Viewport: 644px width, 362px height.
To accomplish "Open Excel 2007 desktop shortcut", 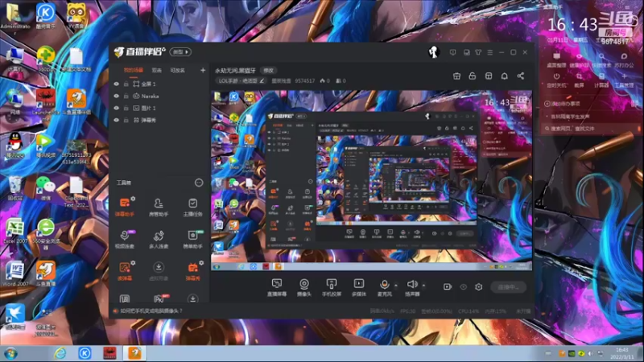I will click(15, 232).
